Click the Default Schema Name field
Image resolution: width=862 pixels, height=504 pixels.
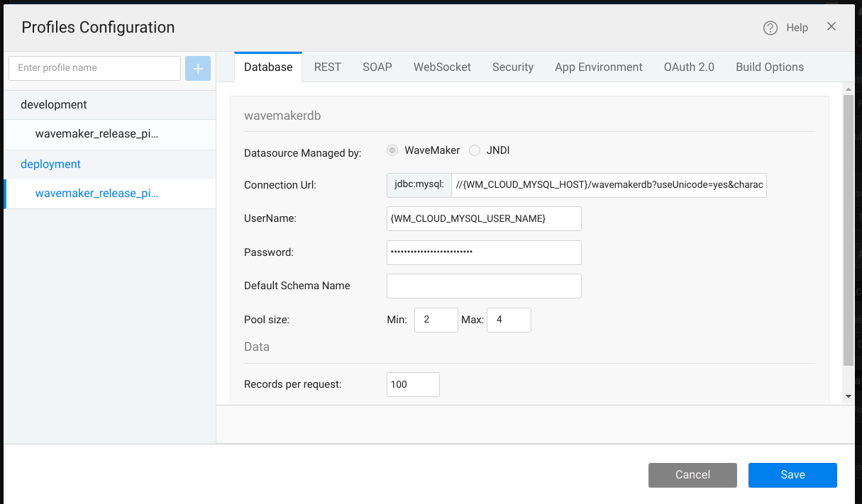(x=484, y=286)
